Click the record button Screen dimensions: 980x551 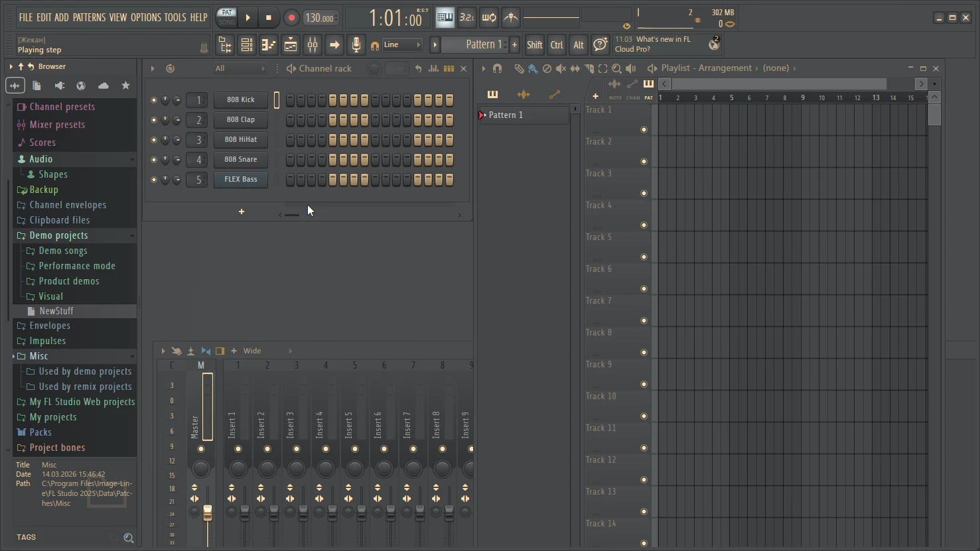[291, 18]
